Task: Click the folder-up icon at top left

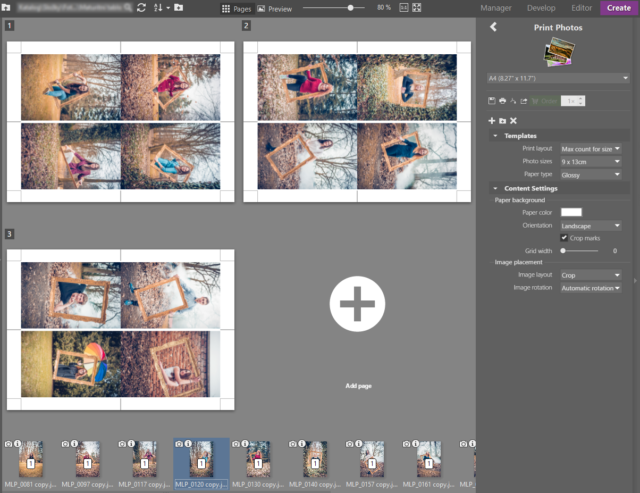Action: coord(6,7)
